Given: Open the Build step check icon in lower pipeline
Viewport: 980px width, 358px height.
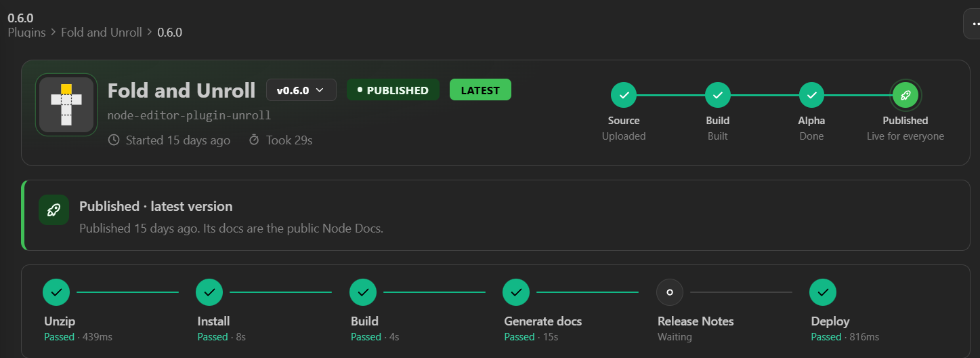Looking at the screenshot, I should pos(363,292).
